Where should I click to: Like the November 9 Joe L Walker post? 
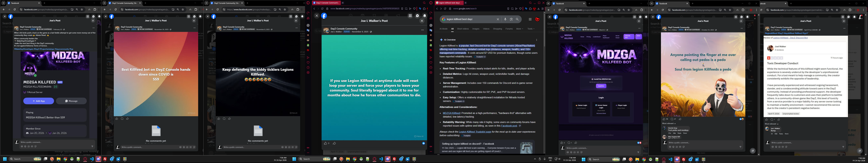pos(325,143)
